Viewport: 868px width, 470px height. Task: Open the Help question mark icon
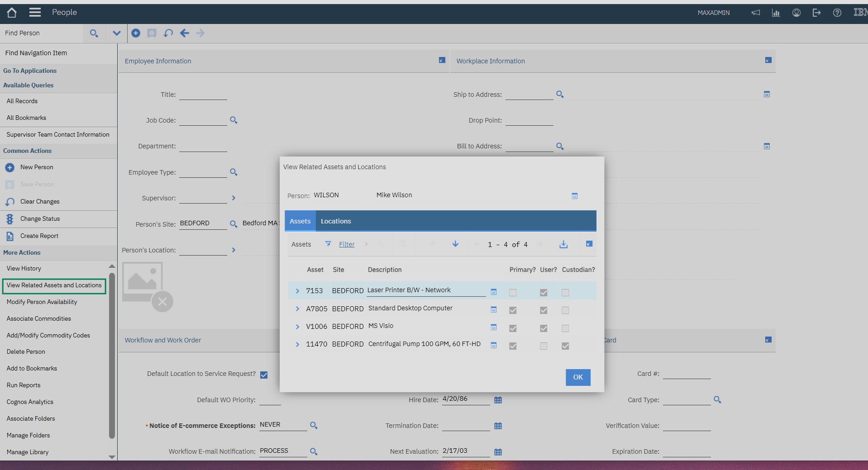tap(837, 13)
